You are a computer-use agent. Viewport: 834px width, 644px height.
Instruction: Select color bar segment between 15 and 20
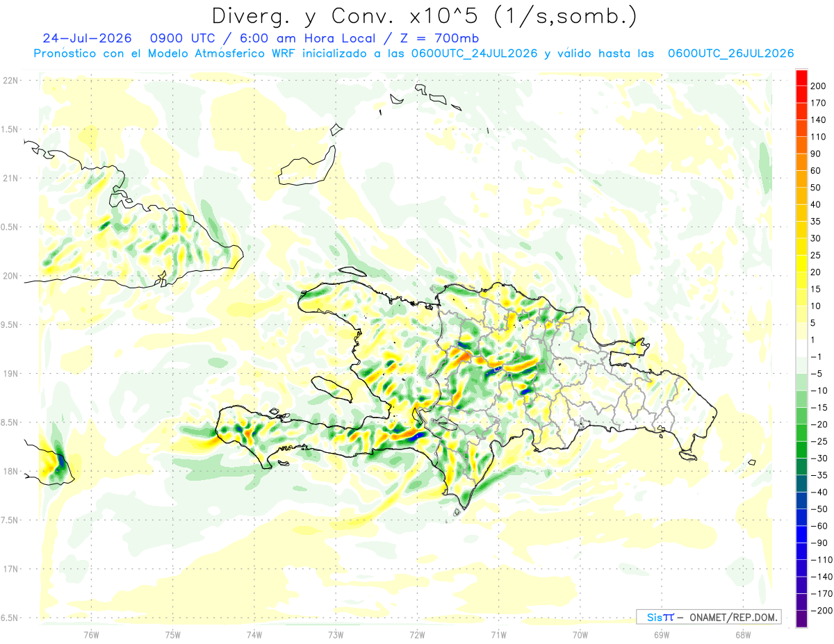coord(801,281)
